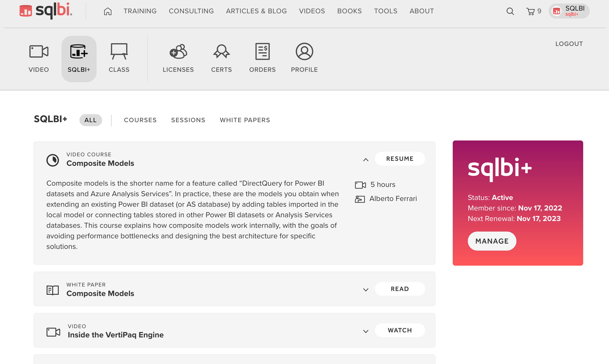Open the Books menu
This screenshot has width=609, height=364.
point(350,11)
